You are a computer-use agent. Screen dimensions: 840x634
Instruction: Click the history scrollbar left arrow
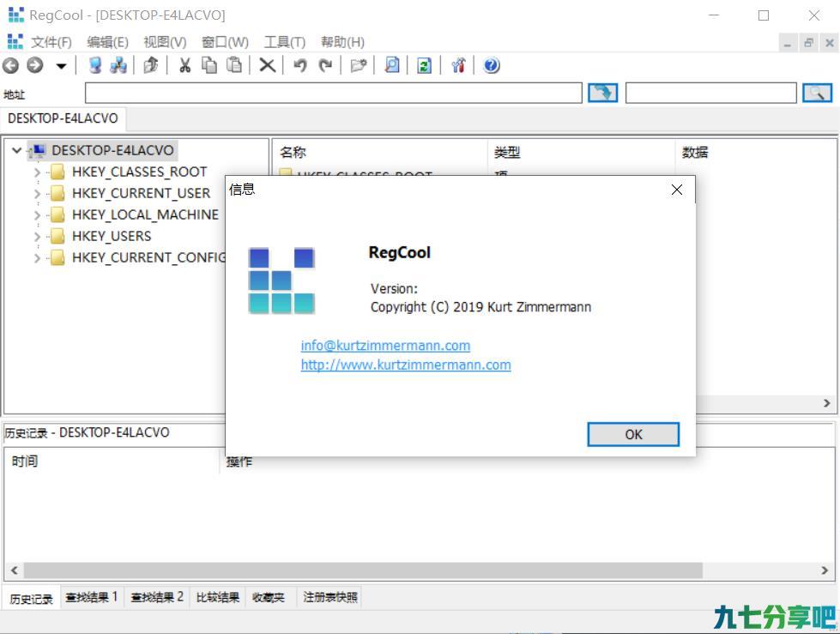click(x=15, y=571)
